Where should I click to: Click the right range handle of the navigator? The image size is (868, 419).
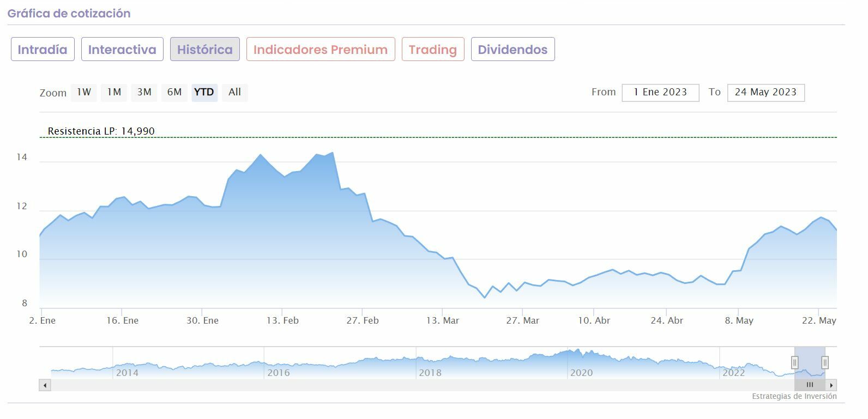click(x=825, y=362)
